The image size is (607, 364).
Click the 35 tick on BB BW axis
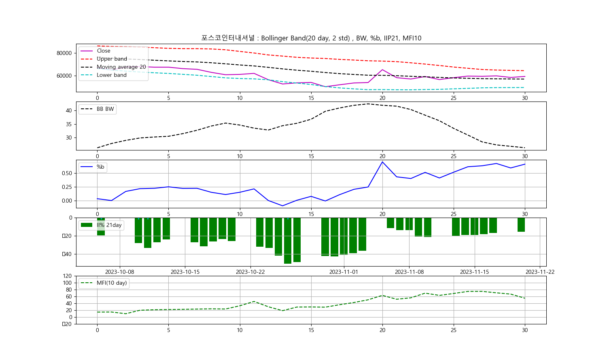69,124
